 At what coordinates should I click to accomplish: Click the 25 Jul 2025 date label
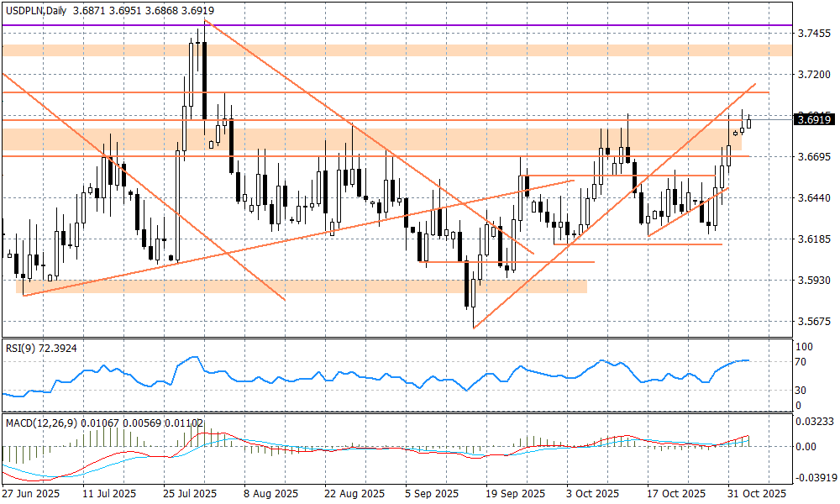(x=190, y=493)
